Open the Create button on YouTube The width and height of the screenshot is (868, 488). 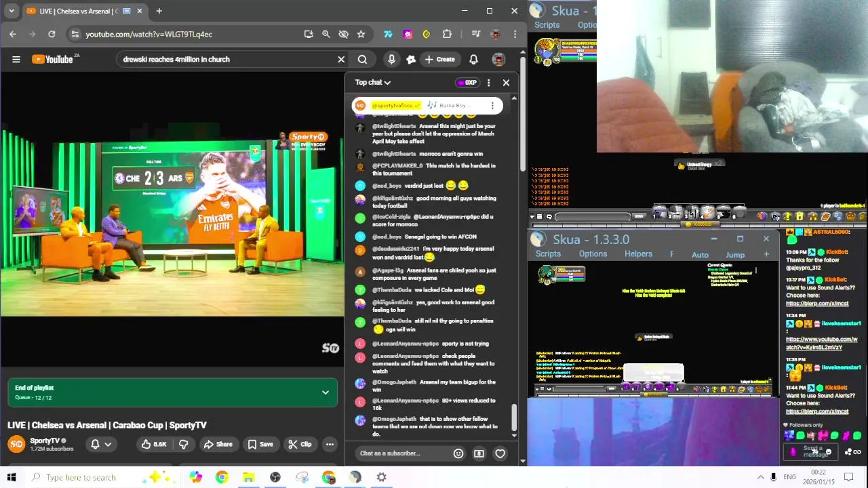tap(439, 60)
